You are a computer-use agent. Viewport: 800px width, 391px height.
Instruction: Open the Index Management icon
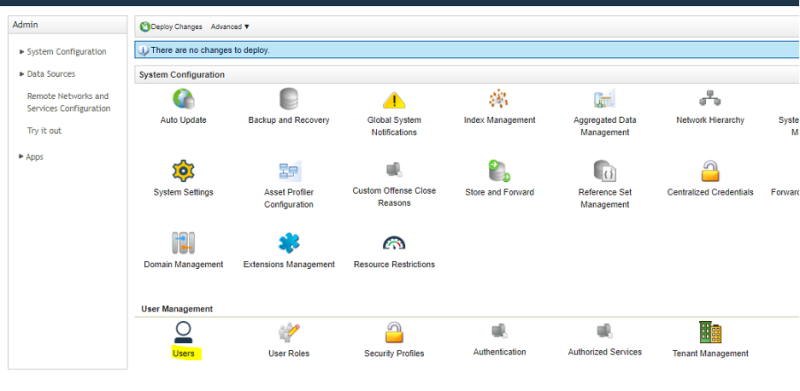499,99
